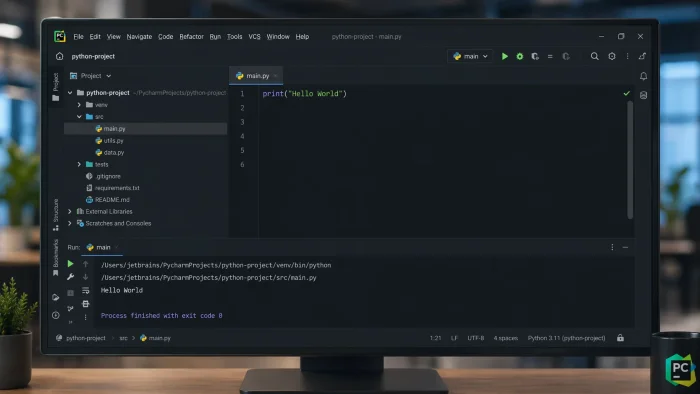Collapse the python-project root node

click(x=70, y=93)
